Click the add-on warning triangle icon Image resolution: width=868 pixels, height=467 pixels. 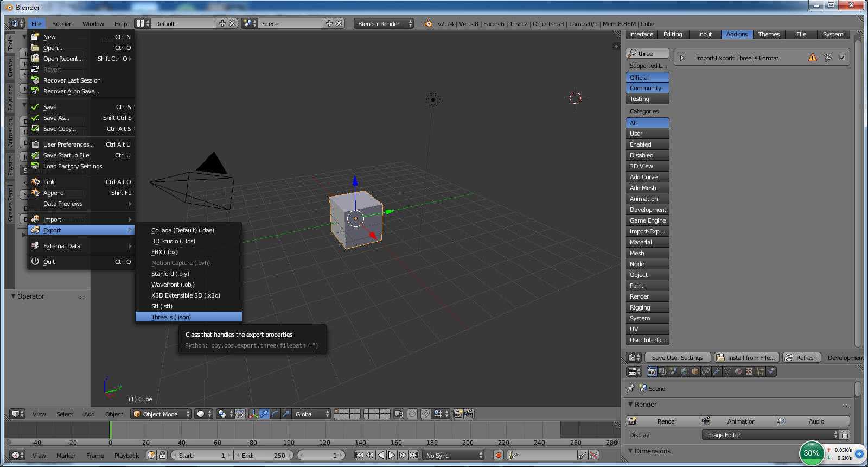(813, 58)
